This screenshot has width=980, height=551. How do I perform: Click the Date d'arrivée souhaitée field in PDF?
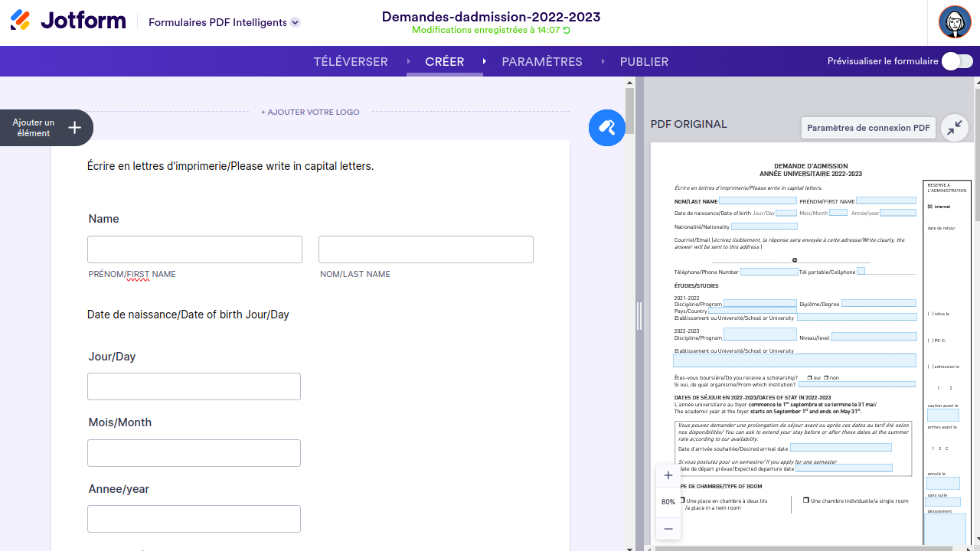(841, 448)
